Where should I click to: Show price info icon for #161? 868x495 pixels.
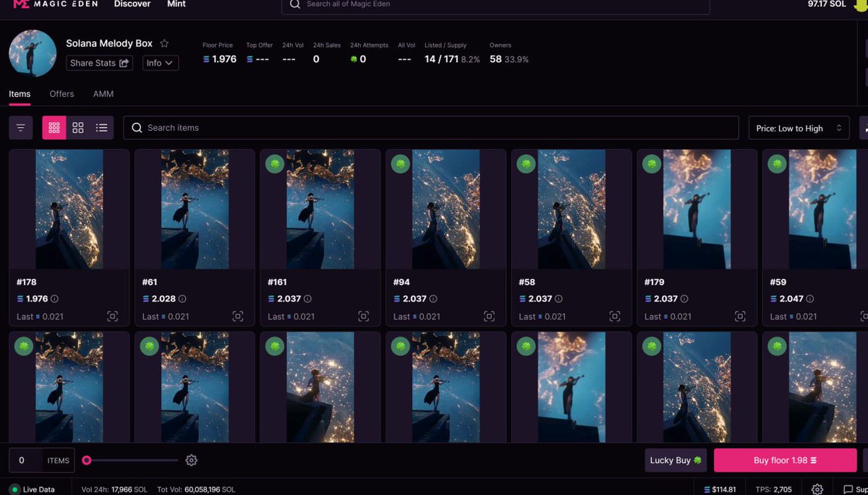[x=307, y=298]
